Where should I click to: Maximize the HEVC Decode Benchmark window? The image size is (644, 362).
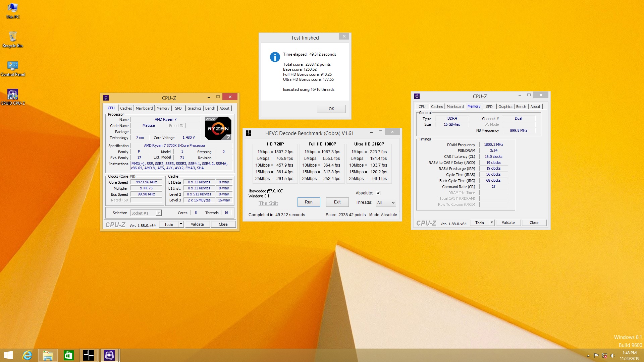[x=380, y=132]
